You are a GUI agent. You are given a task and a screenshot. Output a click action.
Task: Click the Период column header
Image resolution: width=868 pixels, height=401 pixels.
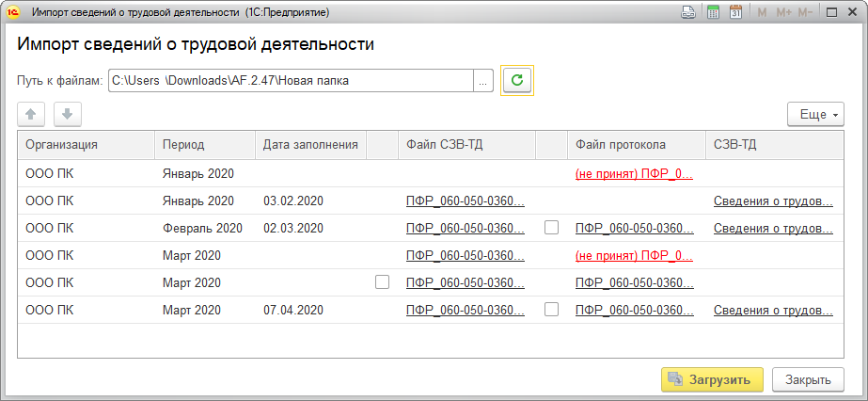click(x=183, y=144)
